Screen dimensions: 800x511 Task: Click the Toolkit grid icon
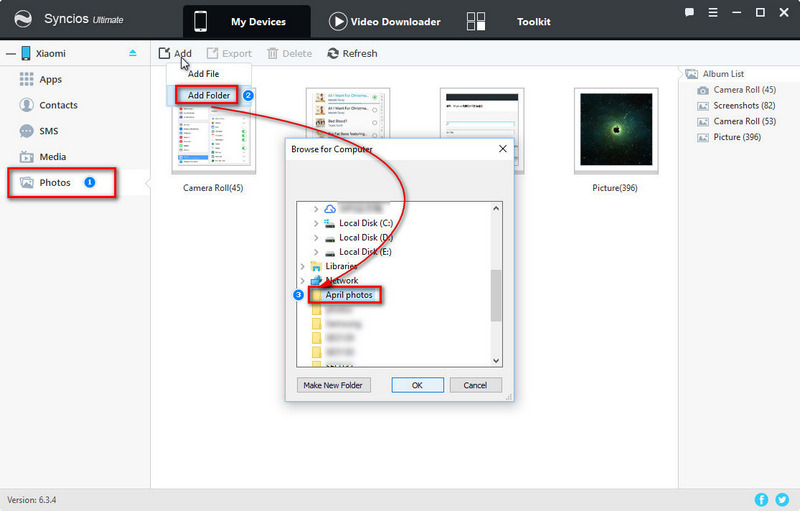(476, 21)
